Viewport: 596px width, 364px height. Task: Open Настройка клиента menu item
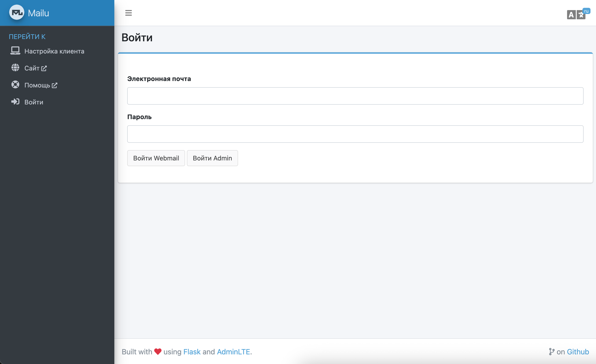coord(54,51)
